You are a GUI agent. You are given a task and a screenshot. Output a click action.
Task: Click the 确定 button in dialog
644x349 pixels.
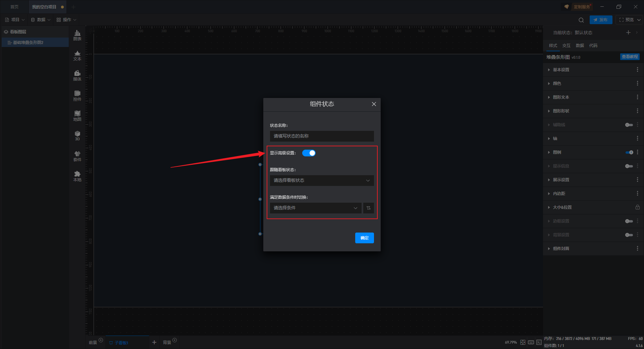(x=365, y=238)
